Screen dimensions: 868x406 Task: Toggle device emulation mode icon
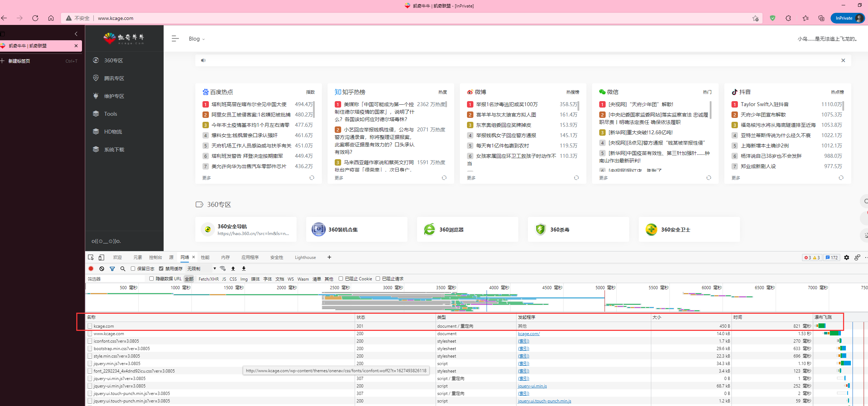(x=101, y=257)
